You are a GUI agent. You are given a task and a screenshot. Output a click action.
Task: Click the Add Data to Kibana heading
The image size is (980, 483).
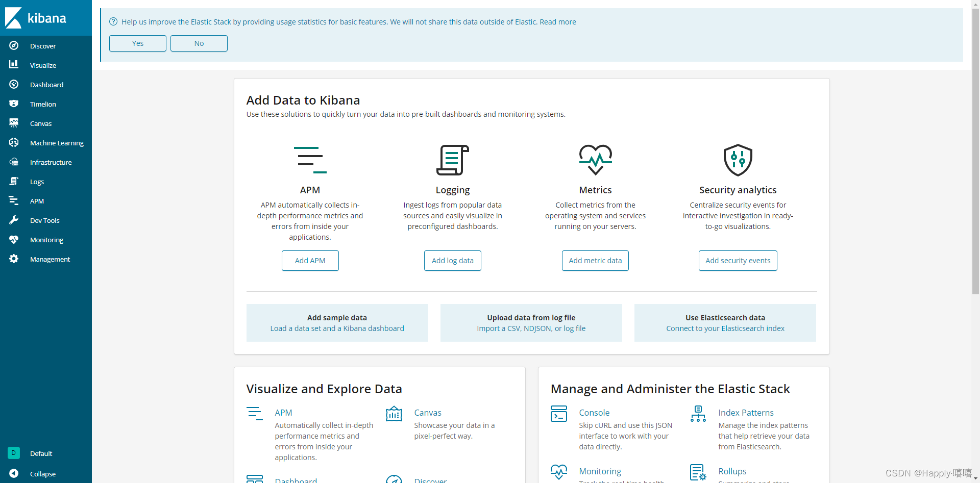click(x=303, y=100)
